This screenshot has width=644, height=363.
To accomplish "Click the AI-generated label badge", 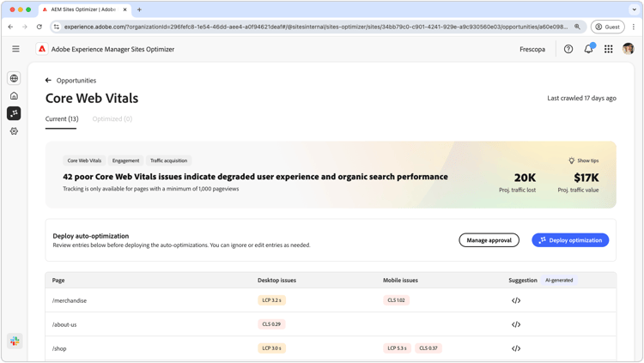I will click(x=559, y=280).
